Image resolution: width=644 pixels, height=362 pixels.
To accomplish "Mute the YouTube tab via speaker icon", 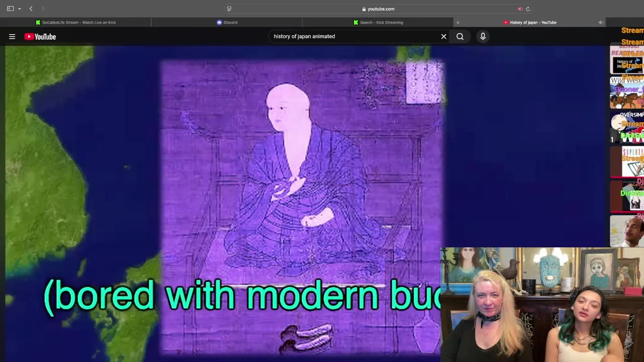I will 601,22.
